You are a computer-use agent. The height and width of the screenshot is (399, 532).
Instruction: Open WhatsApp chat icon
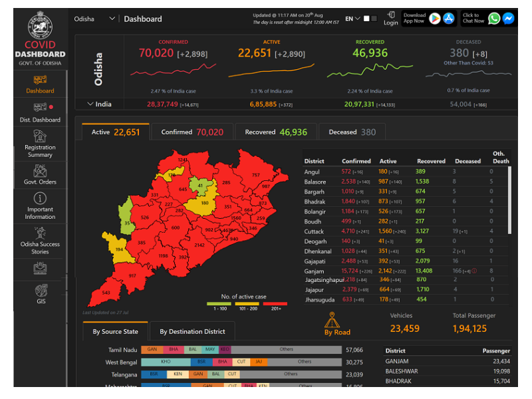pos(493,19)
